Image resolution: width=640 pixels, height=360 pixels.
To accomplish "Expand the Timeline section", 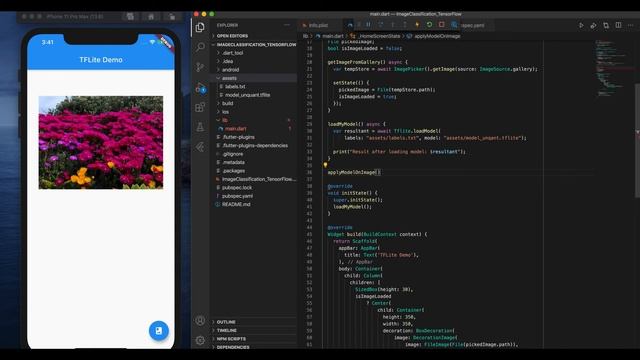I will coord(253,330).
